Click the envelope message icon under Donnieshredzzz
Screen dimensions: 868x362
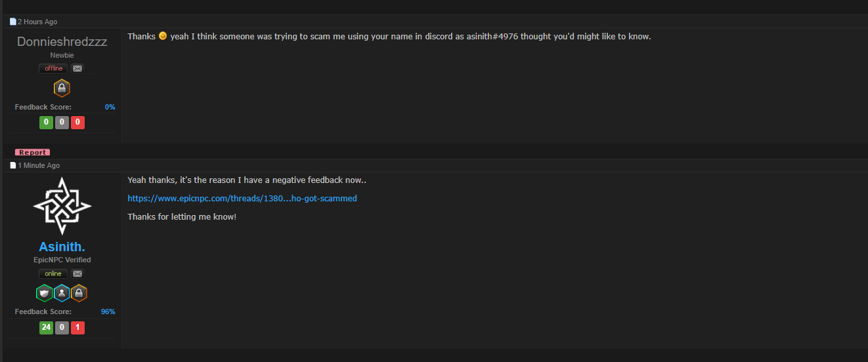coord(77,68)
